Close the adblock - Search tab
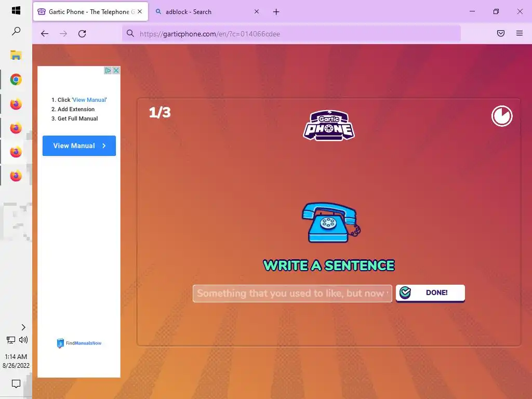Screen dimensions: 532x399 tap(257, 11)
